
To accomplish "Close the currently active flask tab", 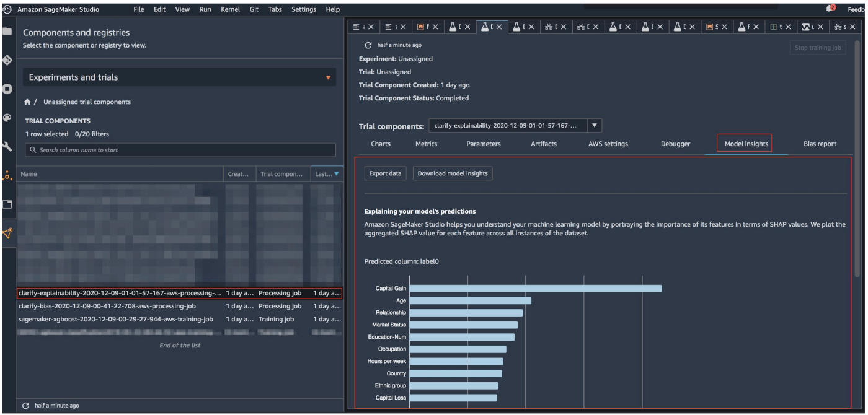I will [x=500, y=27].
